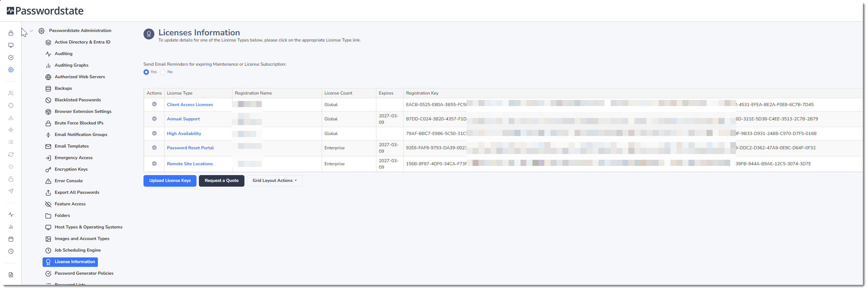868x290 pixels.
Task: Select Emergency Access
Action: coord(74,158)
